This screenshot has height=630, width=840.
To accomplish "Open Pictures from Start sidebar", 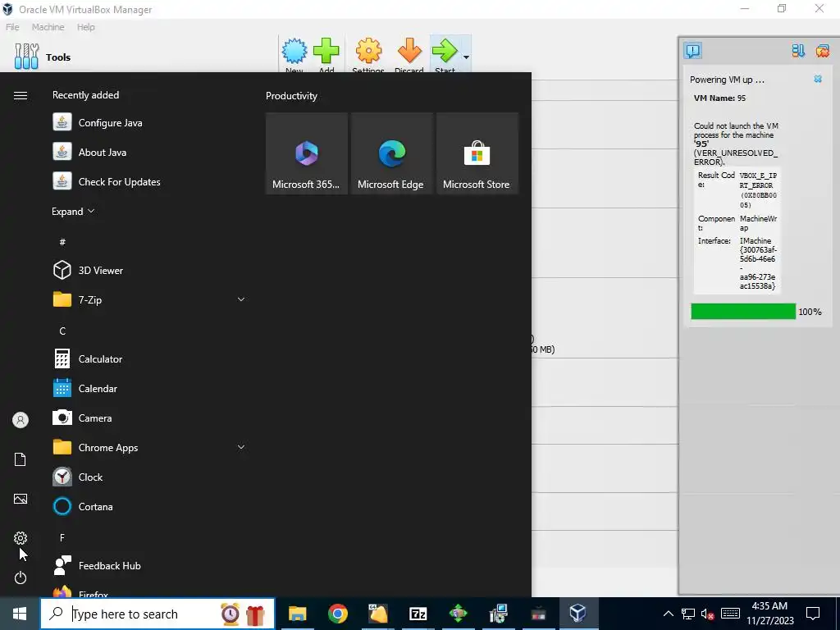I will tap(21, 499).
